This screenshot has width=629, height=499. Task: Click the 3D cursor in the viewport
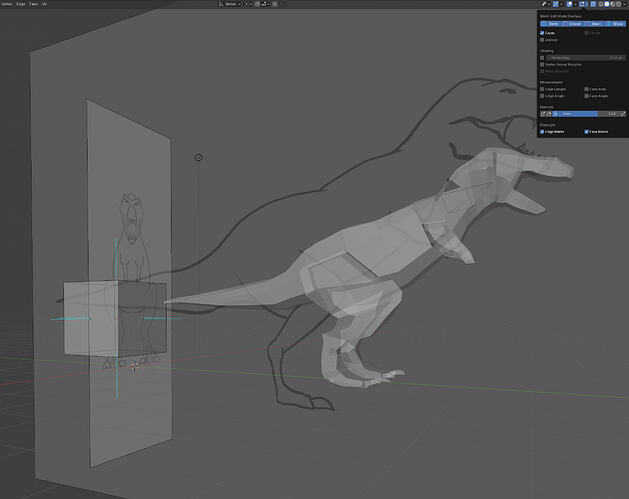click(x=134, y=366)
